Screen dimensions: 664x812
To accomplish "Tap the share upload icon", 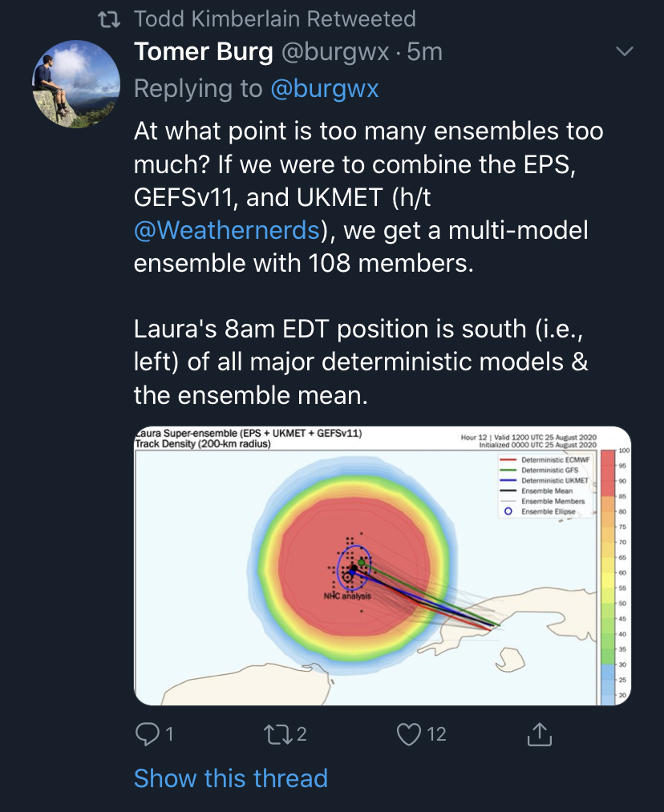I will tap(540, 733).
